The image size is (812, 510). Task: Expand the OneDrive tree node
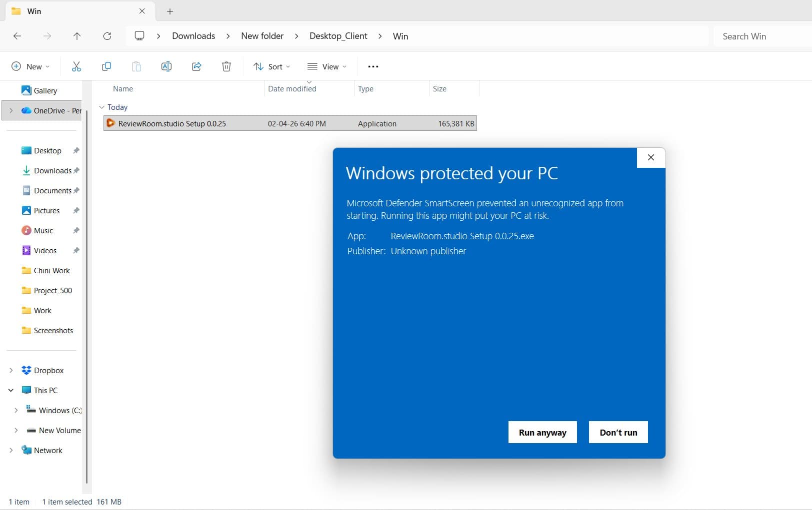11,110
